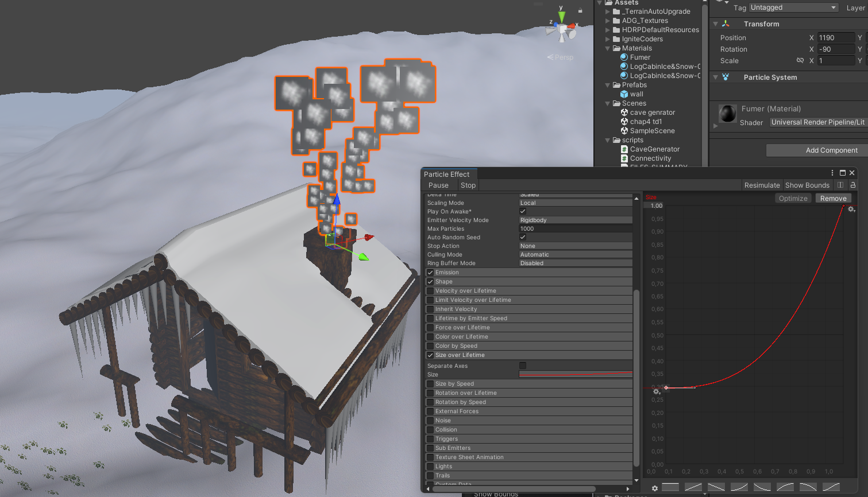The height and width of the screenshot is (497, 868).
Task: Select the Particle Effect tab
Action: (446, 174)
